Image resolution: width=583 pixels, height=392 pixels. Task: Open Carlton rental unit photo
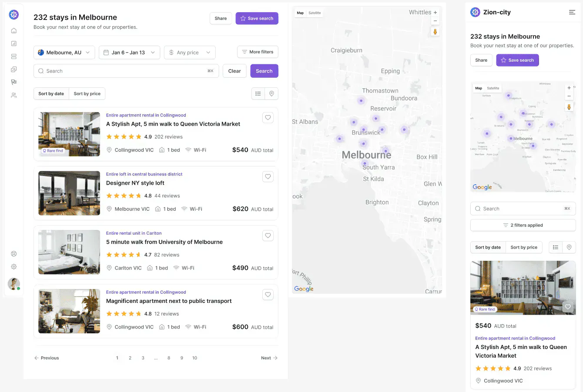pyautogui.click(x=69, y=252)
